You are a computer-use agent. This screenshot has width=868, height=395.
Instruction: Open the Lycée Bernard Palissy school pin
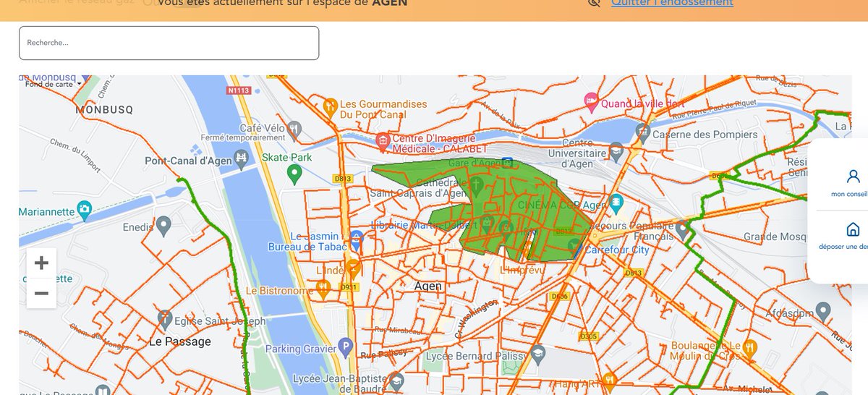[x=537, y=354]
